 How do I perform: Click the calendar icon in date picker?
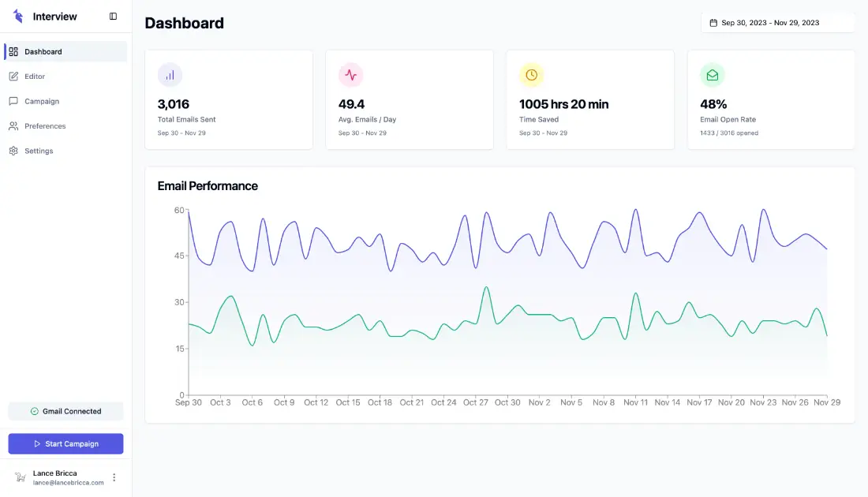(713, 23)
